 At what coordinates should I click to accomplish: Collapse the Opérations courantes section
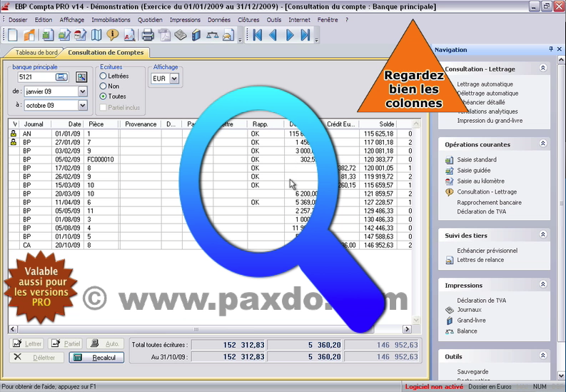point(543,144)
